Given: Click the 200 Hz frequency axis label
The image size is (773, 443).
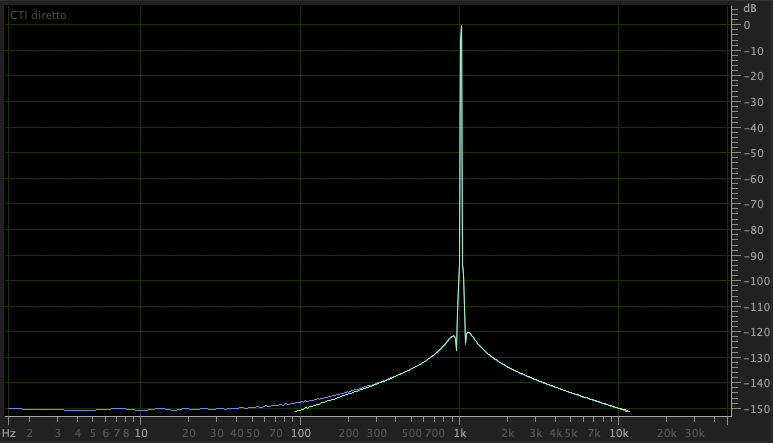Looking at the screenshot, I should pyautogui.click(x=349, y=433).
